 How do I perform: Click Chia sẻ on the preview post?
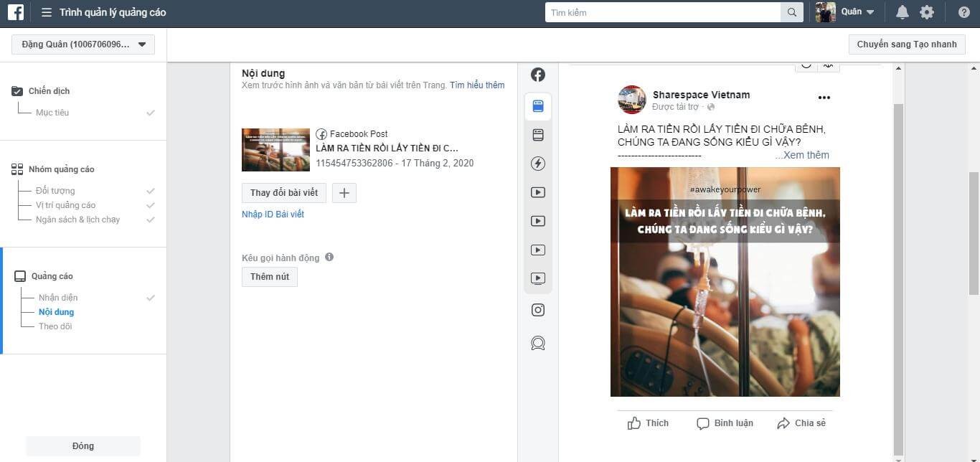(801, 423)
